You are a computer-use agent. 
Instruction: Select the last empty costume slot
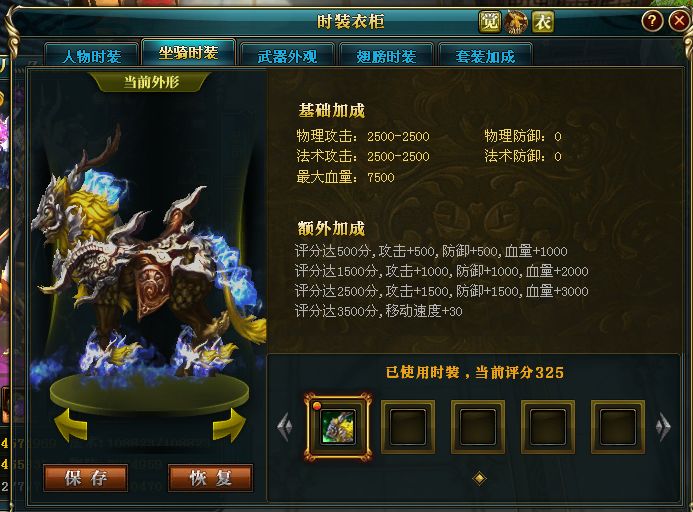pyautogui.click(x=618, y=427)
